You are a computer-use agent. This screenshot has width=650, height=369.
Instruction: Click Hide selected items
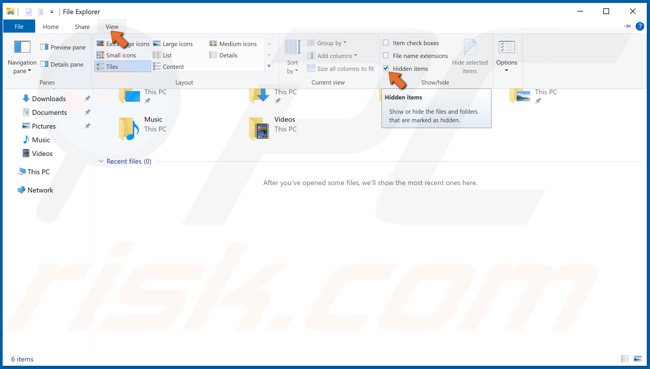coord(470,56)
